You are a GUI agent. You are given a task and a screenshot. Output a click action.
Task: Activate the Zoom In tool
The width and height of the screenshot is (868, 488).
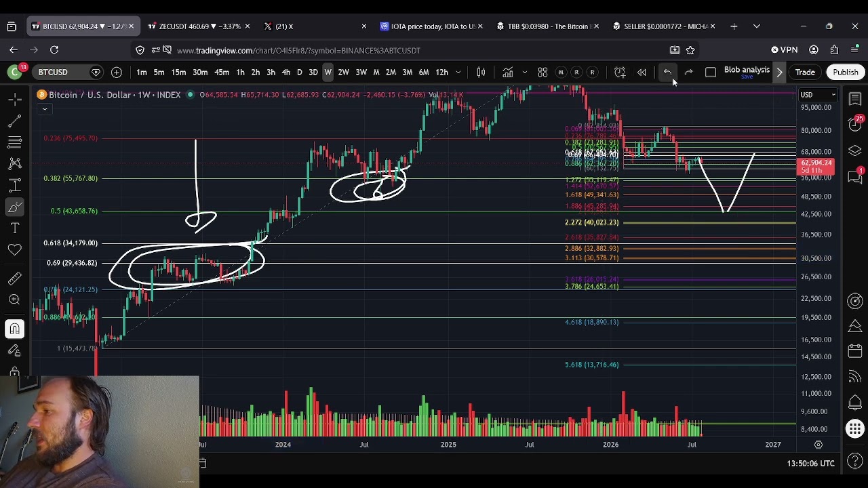tap(14, 300)
